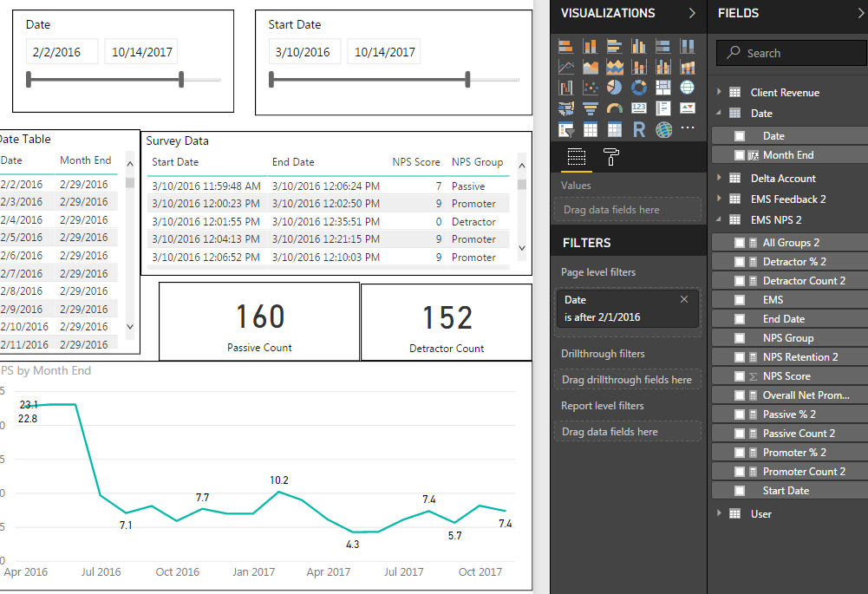Image resolution: width=868 pixels, height=594 pixels.
Task: Switch to the Fields well tab
Action: pos(577,157)
